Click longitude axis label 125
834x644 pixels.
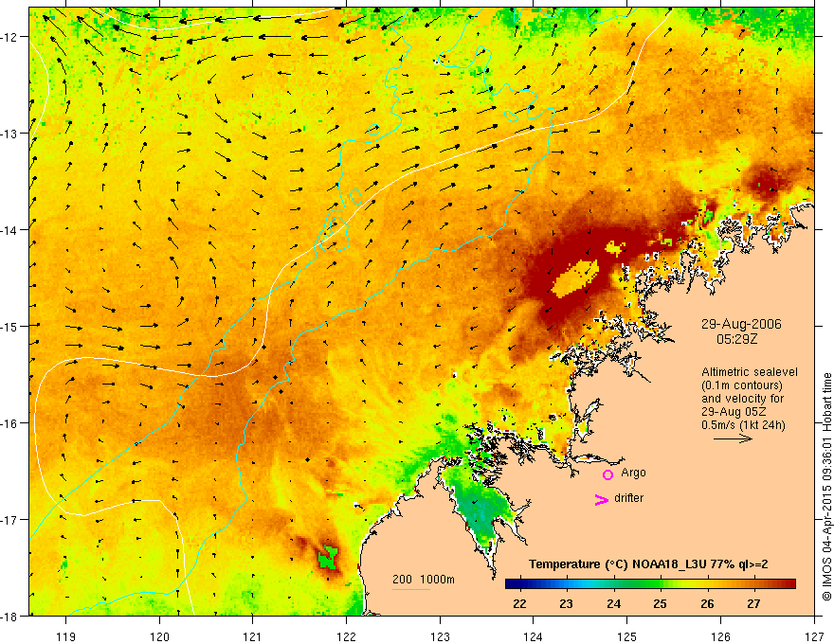(627, 636)
